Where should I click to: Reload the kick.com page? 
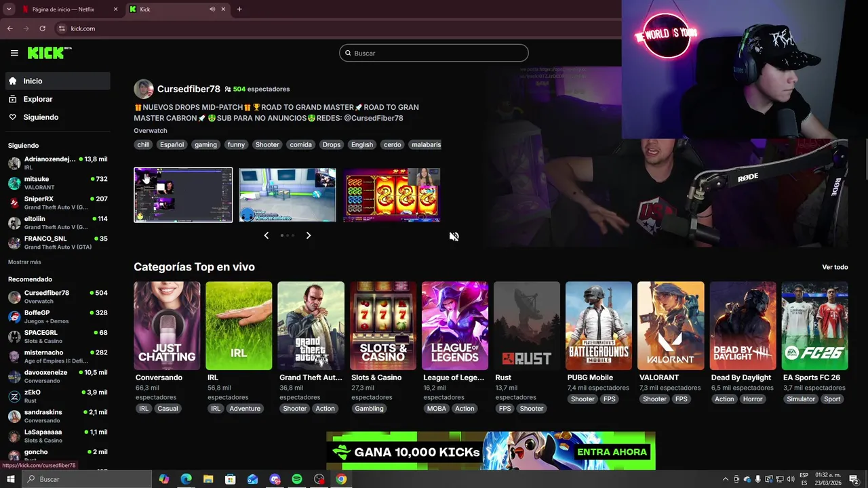(43, 28)
